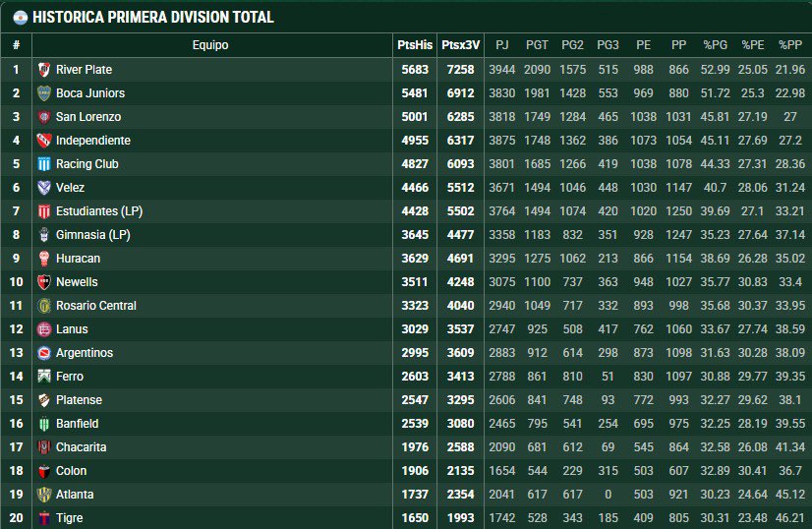Select Huracan's PJ value 3295
Screen dimensions: 812x529
click(501, 258)
